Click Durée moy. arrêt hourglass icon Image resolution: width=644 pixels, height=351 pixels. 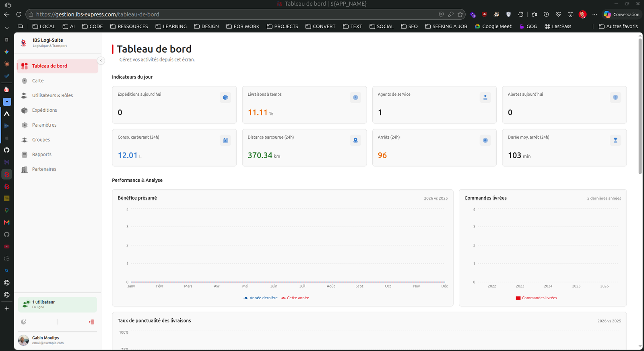(x=615, y=140)
